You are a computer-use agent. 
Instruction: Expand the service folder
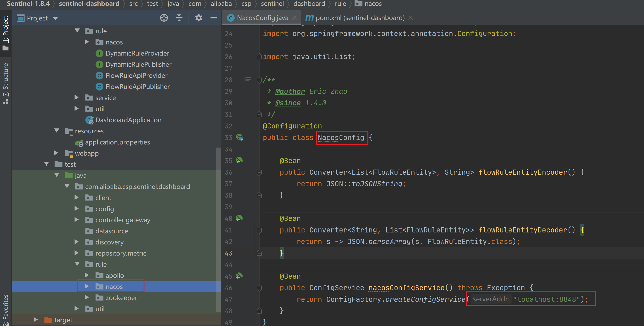pyautogui.click(x=77, y=97)
